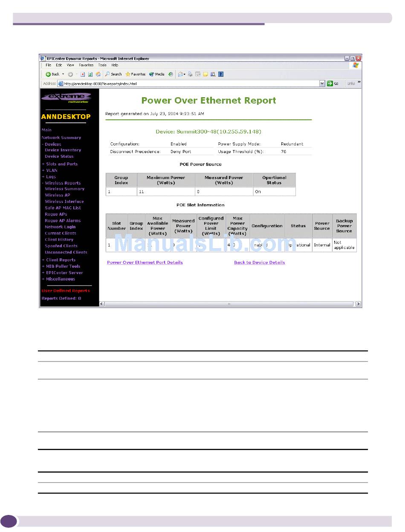Select 'Reports Defined: 0' text
The image size is (405, 532).
61,298
